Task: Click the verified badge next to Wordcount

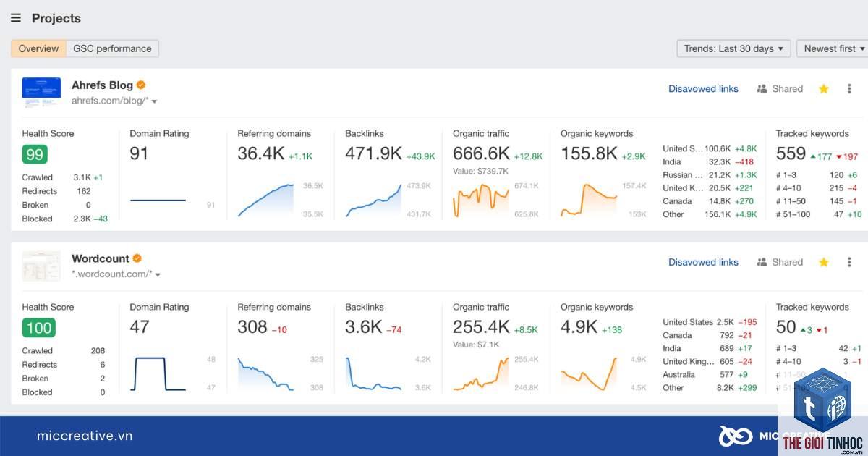Action: coord(137,258)
